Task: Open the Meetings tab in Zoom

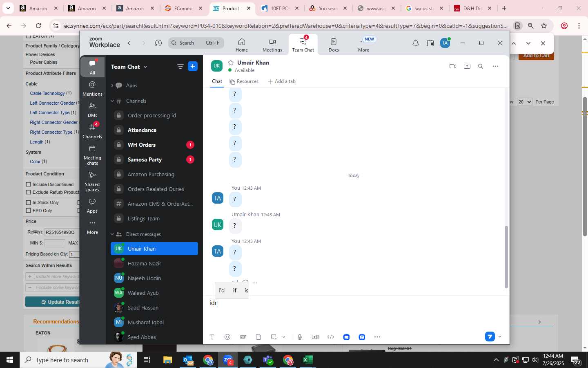Action: click(x=272, y=45)
